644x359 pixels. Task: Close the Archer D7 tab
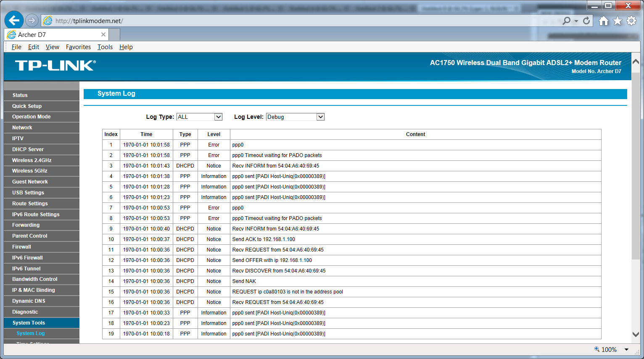point(103,34)
